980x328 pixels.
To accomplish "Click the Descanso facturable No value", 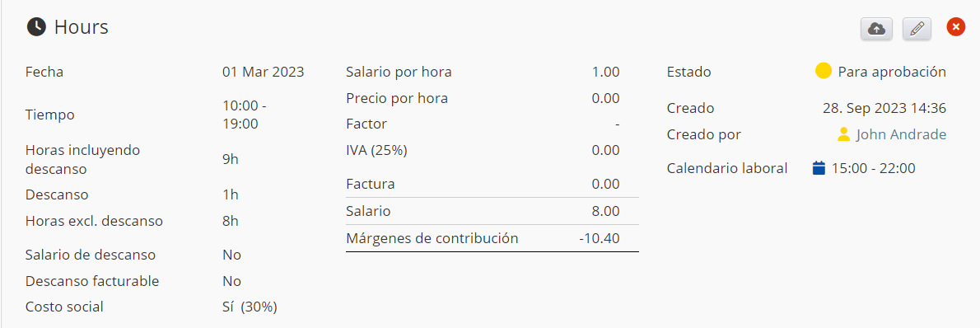I will coord(232,281).
